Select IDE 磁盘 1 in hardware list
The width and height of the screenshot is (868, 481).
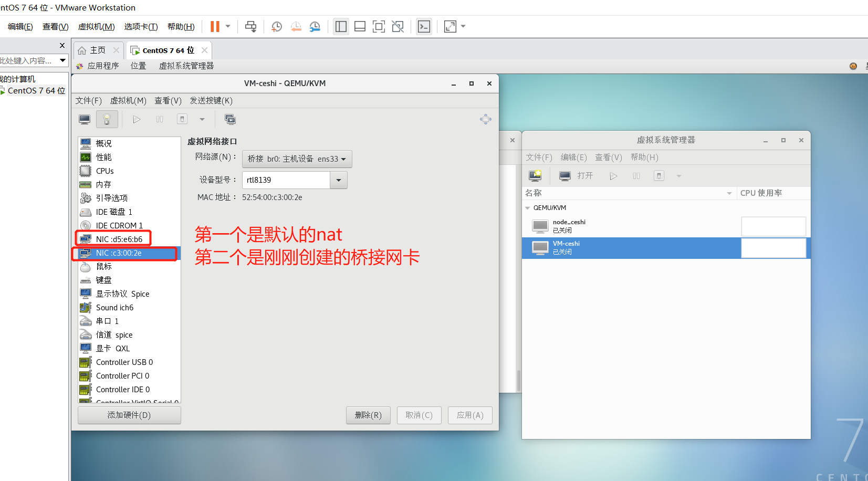point(129,212)
